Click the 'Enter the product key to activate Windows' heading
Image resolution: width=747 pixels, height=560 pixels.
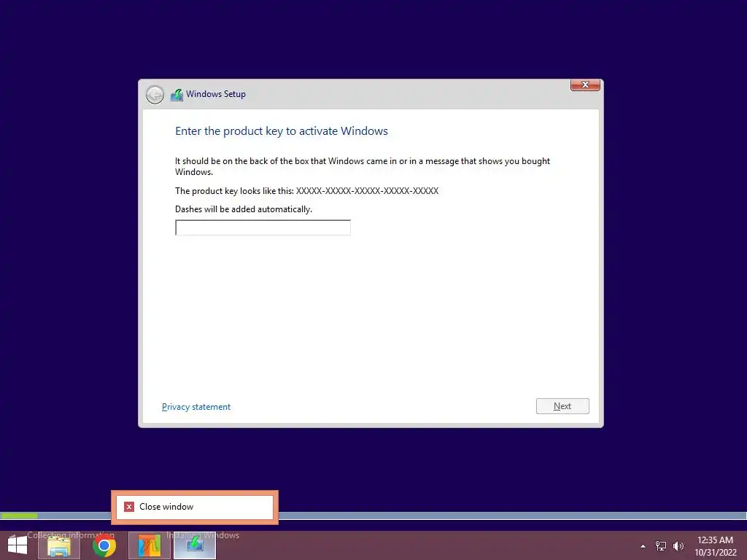(x=282, y=131)
